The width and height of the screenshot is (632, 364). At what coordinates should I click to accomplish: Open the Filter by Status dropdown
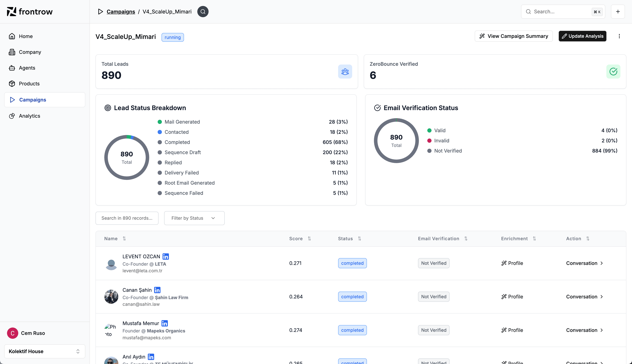click(x=194, y=218)
